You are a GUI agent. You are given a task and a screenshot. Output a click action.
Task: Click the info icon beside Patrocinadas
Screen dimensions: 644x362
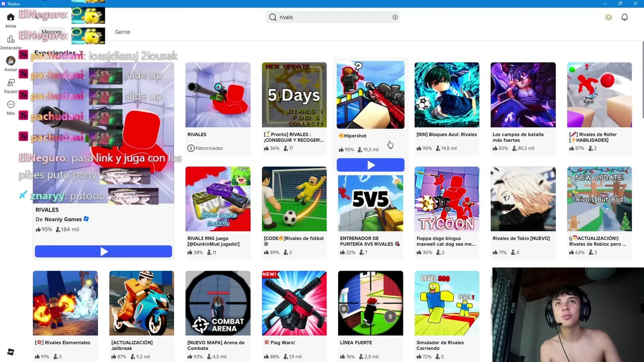(191, 148)
